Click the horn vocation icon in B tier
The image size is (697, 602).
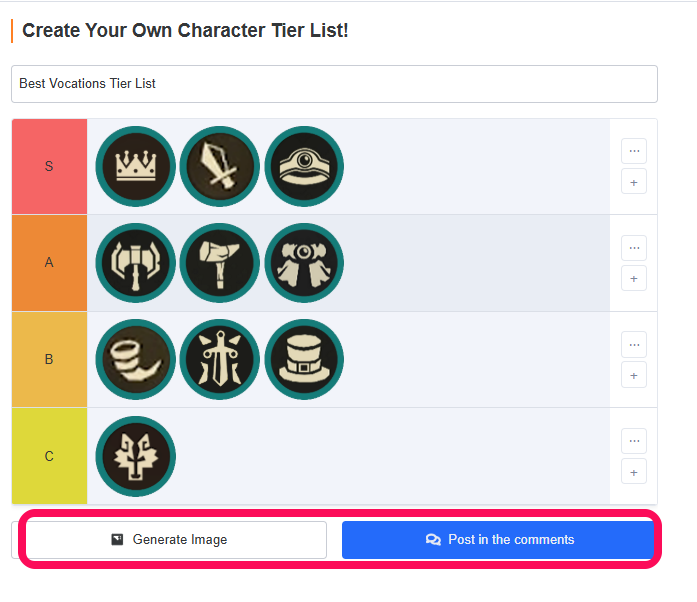135,359
